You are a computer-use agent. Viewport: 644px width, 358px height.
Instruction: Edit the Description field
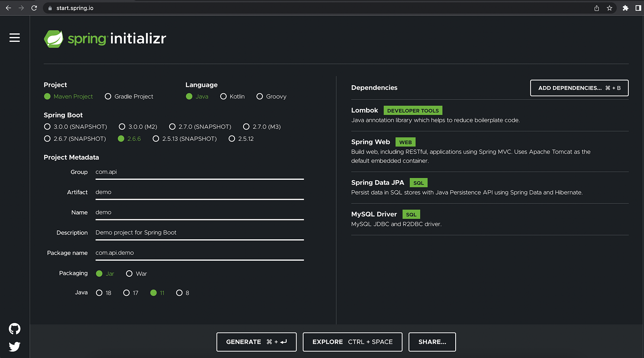pos(200,232)
